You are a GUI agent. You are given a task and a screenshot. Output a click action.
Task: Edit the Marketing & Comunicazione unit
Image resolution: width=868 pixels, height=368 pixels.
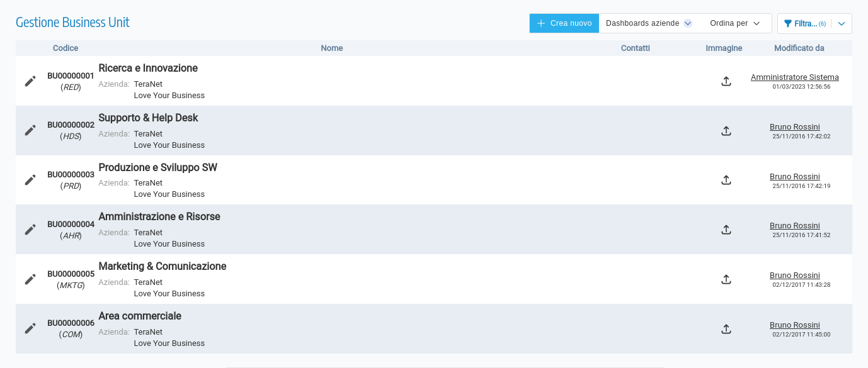(30, 279)
